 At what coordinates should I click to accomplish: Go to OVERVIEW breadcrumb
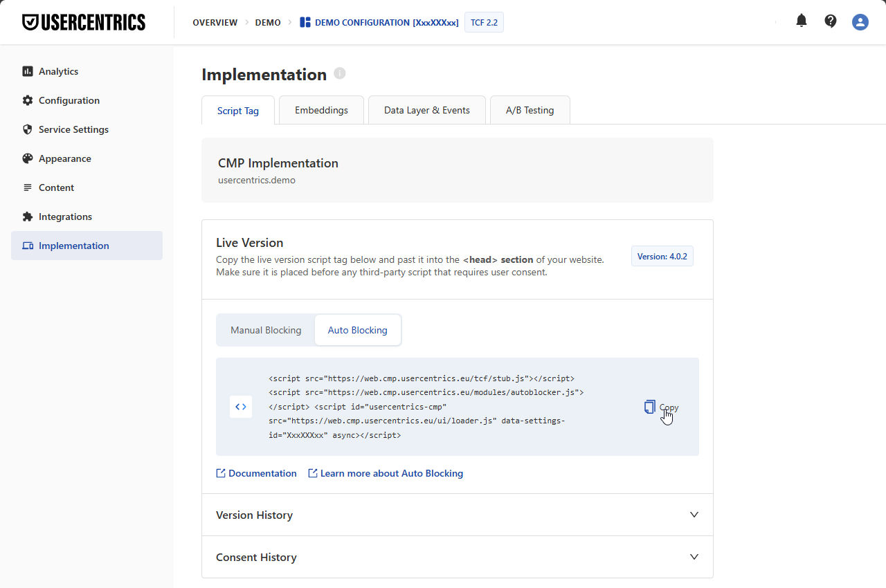click(x=215, y=22)
